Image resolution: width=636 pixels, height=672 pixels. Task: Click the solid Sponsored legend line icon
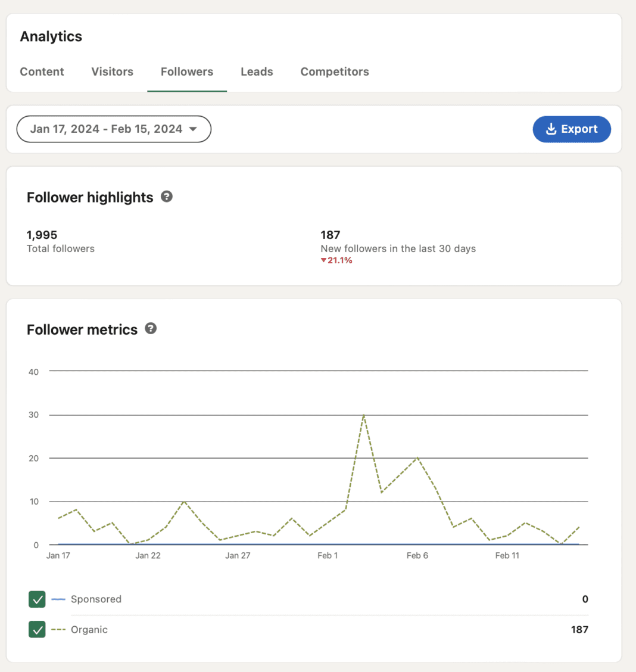point(58,599)
